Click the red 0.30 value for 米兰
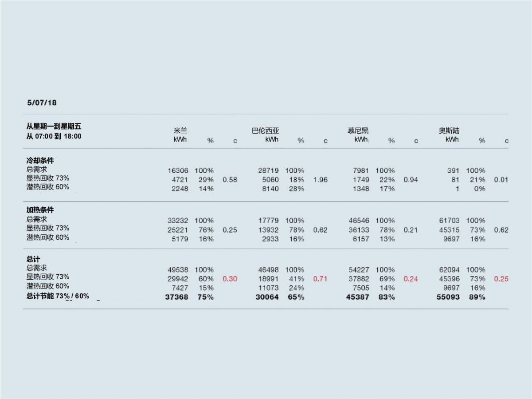 coord(230,279)
